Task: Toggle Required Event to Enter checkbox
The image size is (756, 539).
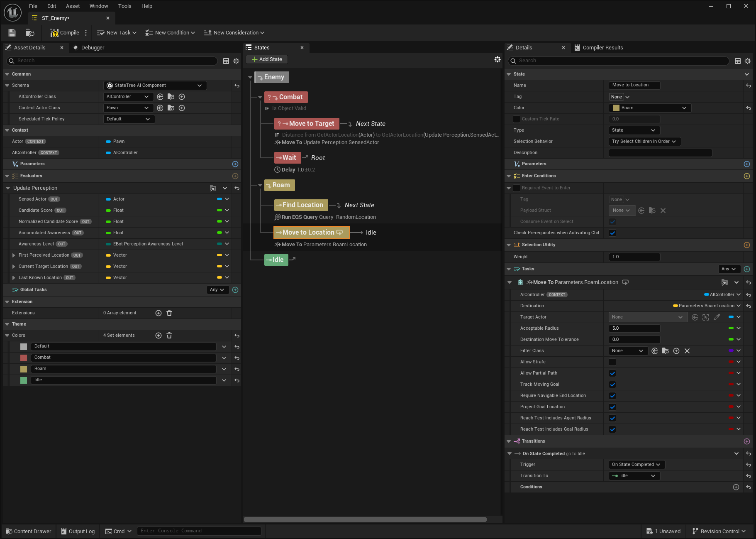Action: [x=517, y=188]
